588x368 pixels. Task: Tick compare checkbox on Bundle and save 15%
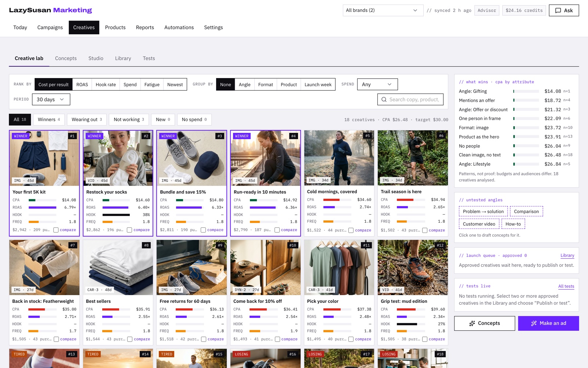click(203, 230)
